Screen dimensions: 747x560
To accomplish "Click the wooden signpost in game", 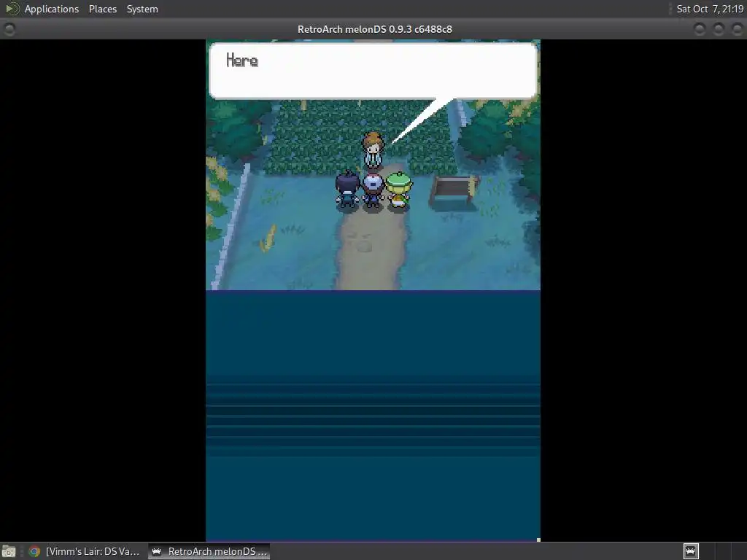I will coord(454,192).
